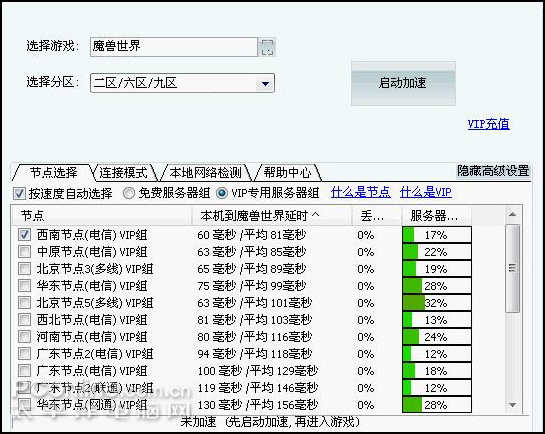Select latency text 94 毫秒 /平均 118毫秒
The image size is (545, 434).
click(x=254, y=354)
